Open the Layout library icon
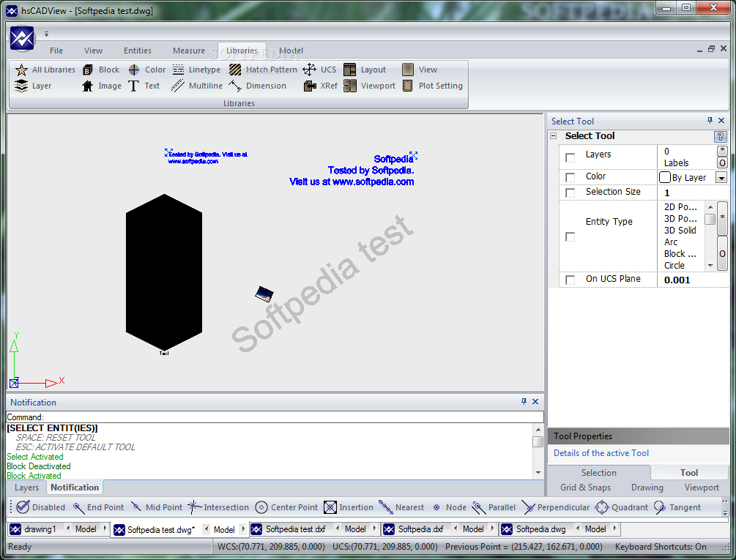 [x=350, y=70]
